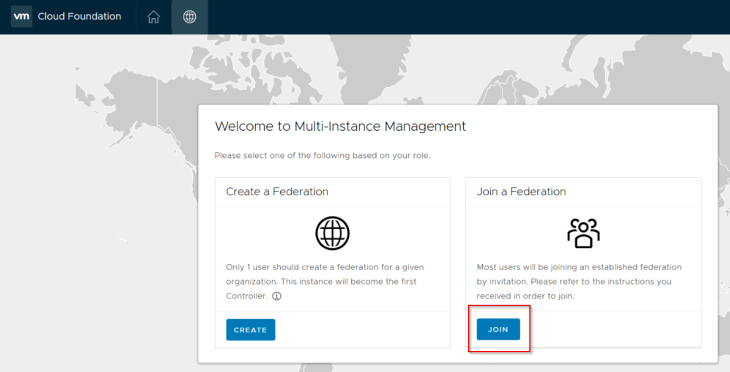This screenshot has width=730, height=372.
Task: Click the vm logo in header
Action: click(21, 16)
